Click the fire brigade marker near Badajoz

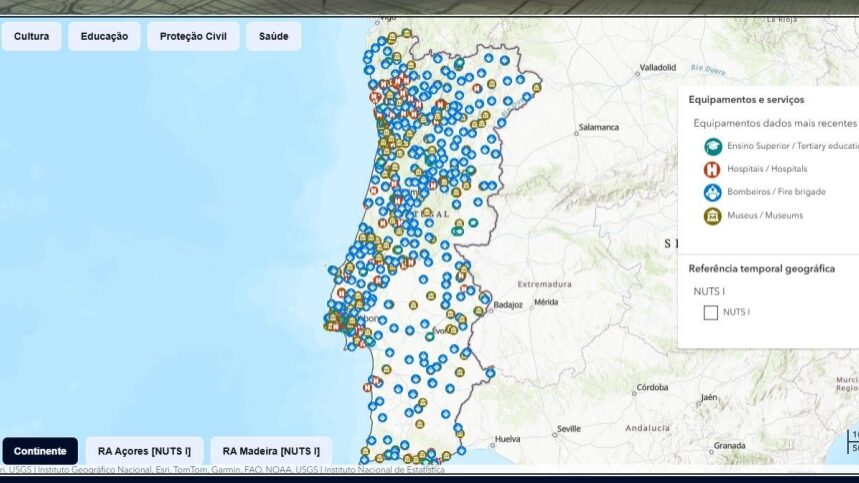pos(485,298)
